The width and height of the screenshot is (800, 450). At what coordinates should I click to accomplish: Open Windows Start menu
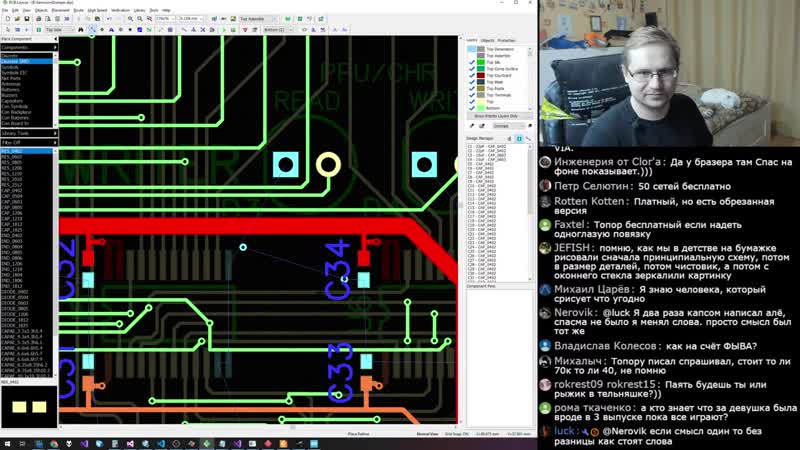[7, 442]
